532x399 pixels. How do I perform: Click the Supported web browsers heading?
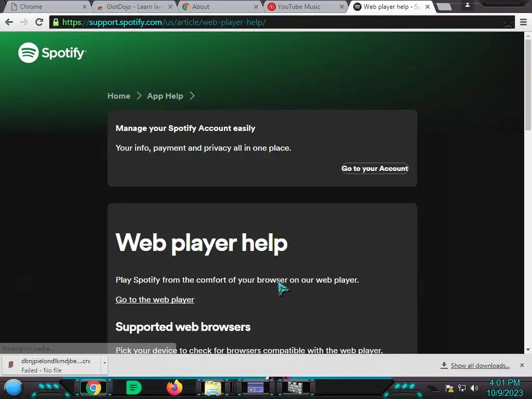[183, 327]
